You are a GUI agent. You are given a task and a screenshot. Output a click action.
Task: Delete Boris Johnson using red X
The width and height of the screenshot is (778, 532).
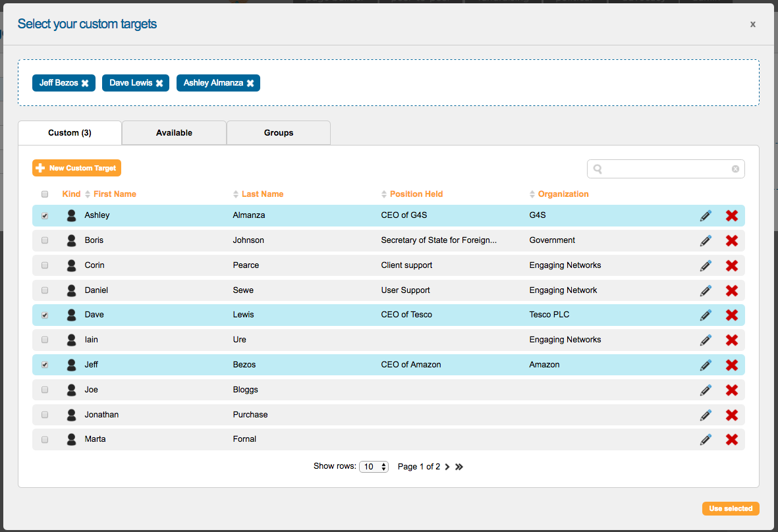pos(731,240)
